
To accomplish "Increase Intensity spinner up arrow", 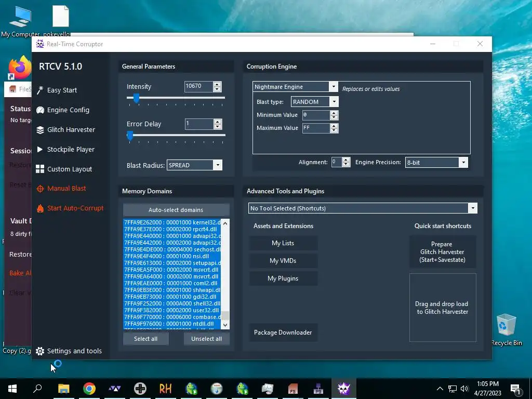I will (217, 84).
